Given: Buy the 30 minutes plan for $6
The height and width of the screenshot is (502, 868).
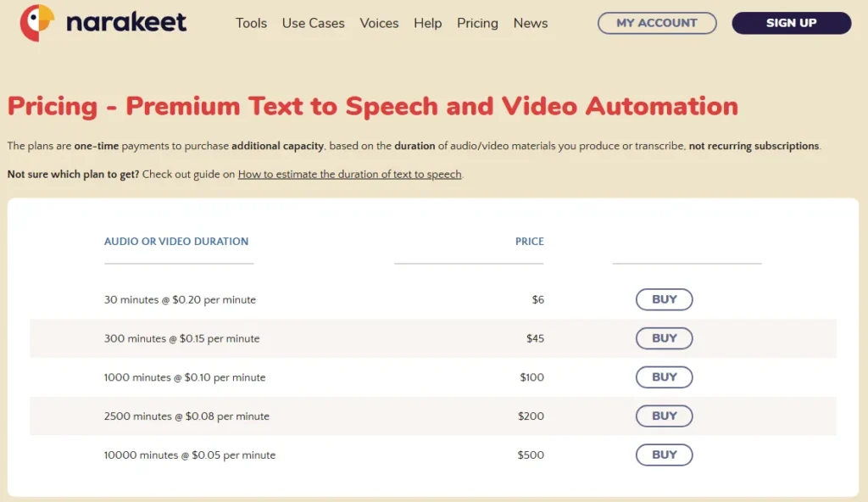Looking at the screenshot, I should pyautogui.click(x=665, y=299).
